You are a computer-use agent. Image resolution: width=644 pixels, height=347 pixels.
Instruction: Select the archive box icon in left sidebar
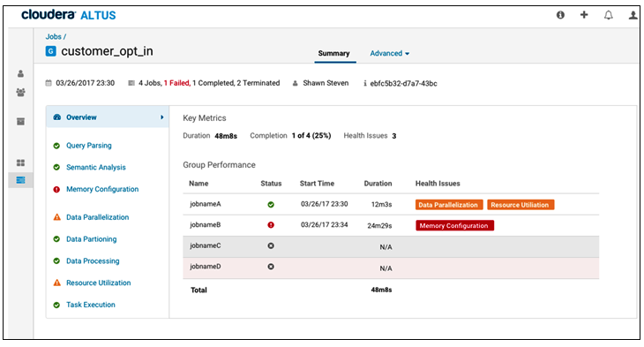[20, 121]
